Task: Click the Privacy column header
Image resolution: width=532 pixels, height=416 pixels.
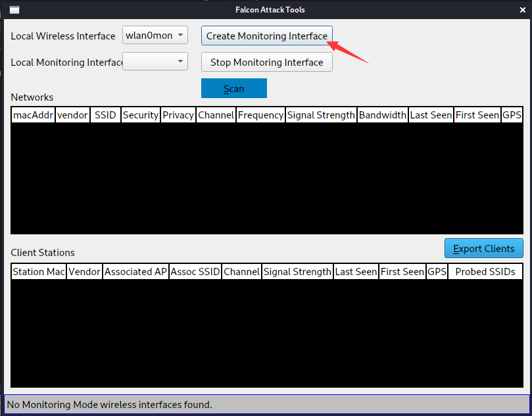Action: pyautogui.click(x=178, y=115)
